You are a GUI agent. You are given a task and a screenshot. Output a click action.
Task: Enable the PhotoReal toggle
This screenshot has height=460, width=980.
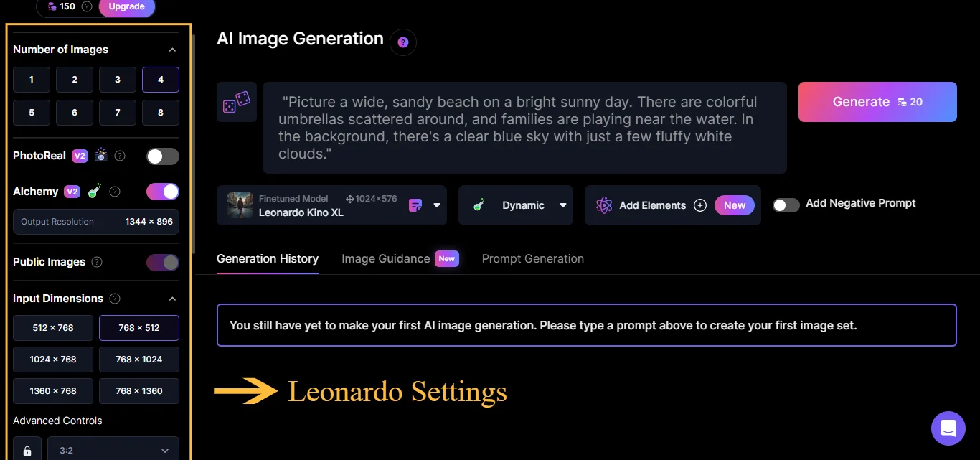point(162,156)
